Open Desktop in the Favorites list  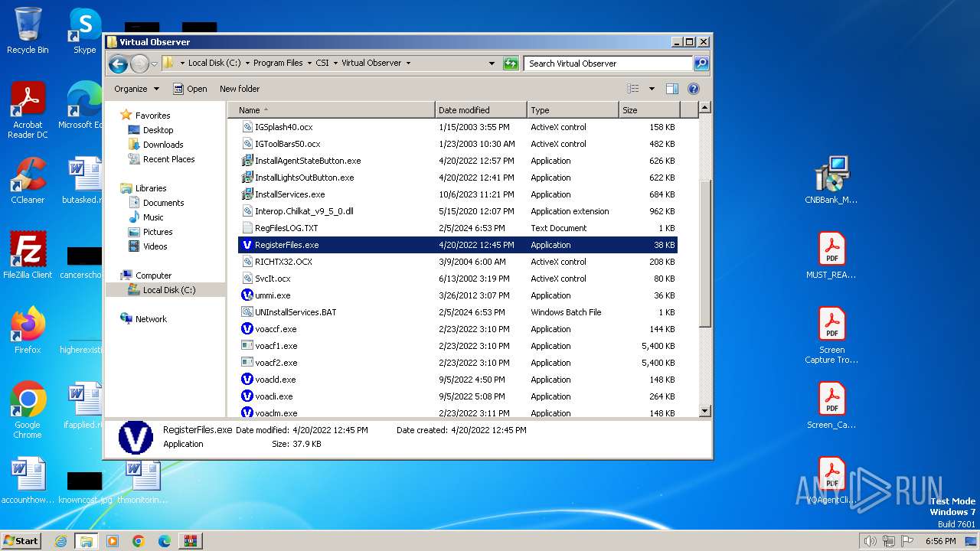click(158, 130)
